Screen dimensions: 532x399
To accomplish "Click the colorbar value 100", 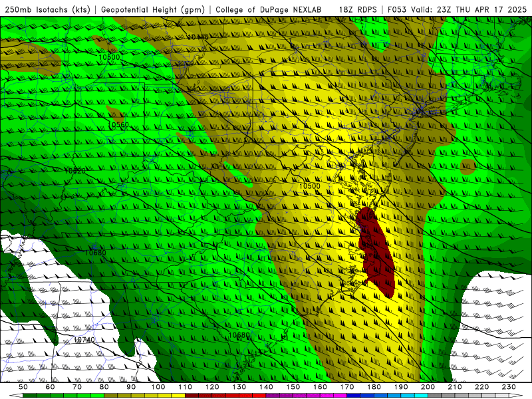I will click(158, 387).
